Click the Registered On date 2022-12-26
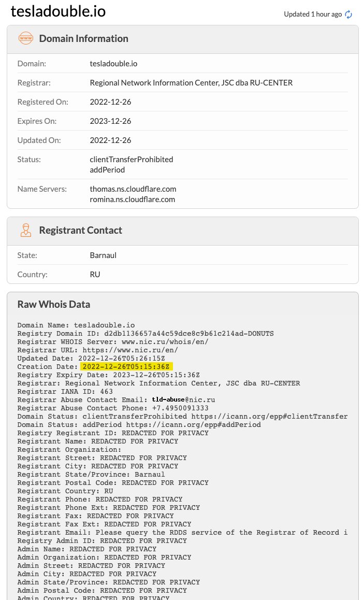The image size is (364, 600). click(x=110, y=102)
